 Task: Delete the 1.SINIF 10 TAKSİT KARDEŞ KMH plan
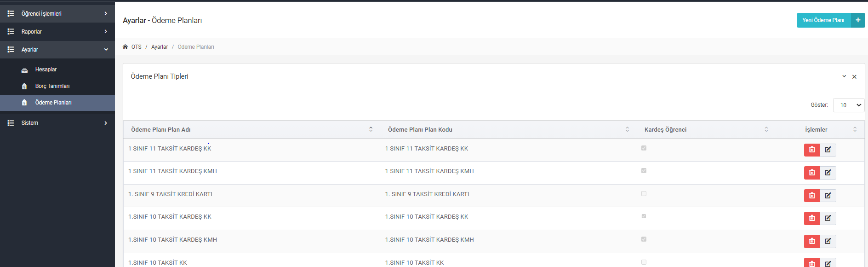tap(812, 241)
